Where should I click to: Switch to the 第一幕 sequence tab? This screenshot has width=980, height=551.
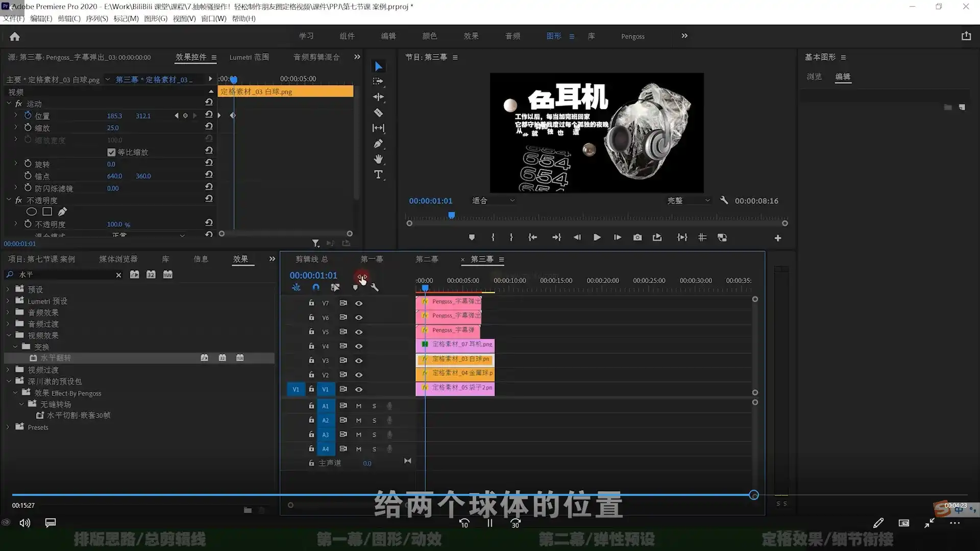click(372, 259)
